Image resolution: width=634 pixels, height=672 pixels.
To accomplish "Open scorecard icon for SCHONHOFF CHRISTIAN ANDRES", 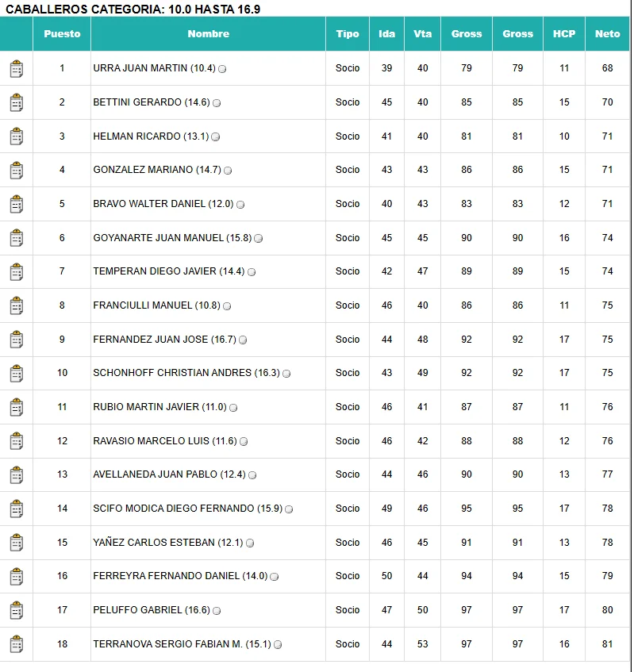I will tap(17, 373).
